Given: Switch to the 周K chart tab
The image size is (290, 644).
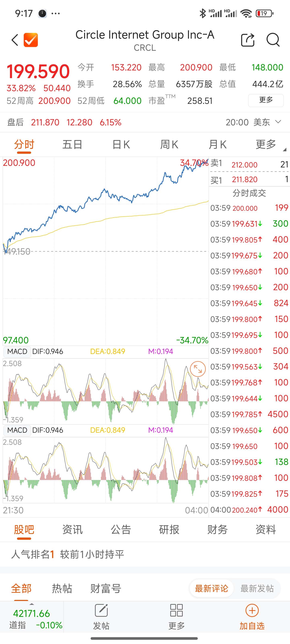Looking at the screenshot, I should (x=169, y=145).
